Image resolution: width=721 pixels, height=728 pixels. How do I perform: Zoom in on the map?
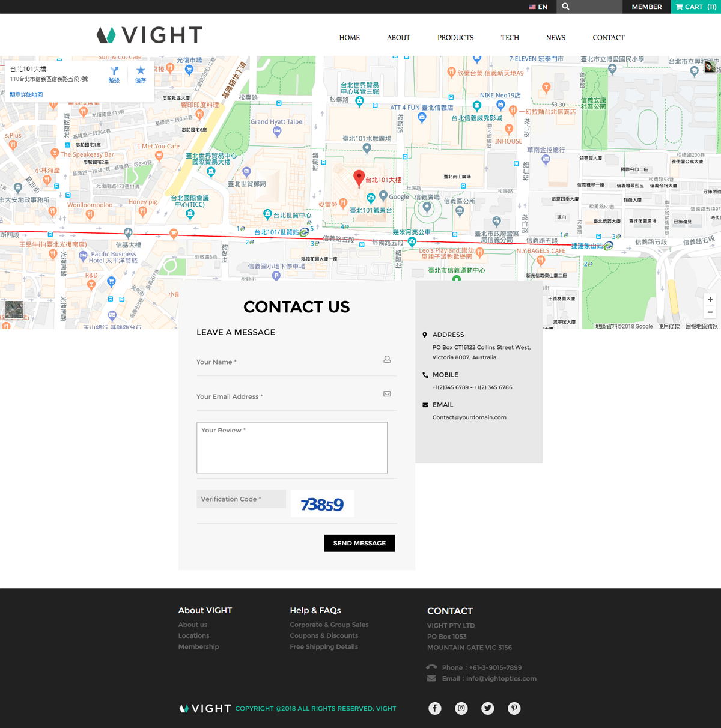click(x=710, y=299)
